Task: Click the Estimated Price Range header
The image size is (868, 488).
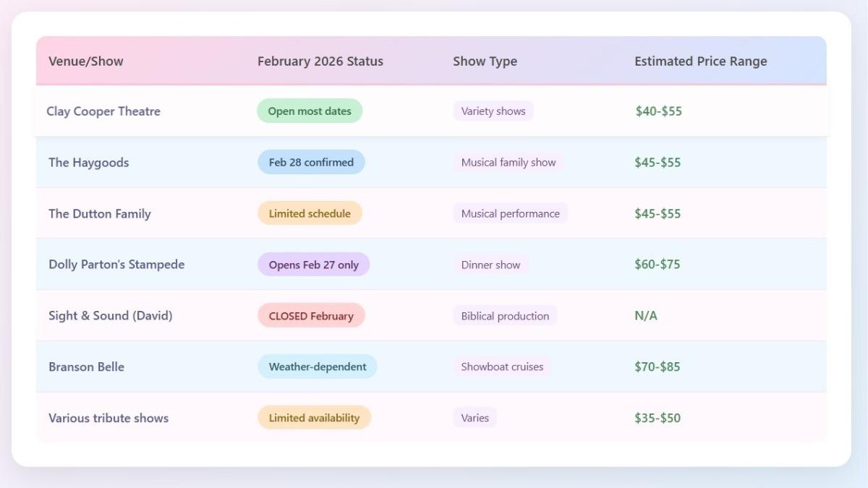Action: pos(700,61)
